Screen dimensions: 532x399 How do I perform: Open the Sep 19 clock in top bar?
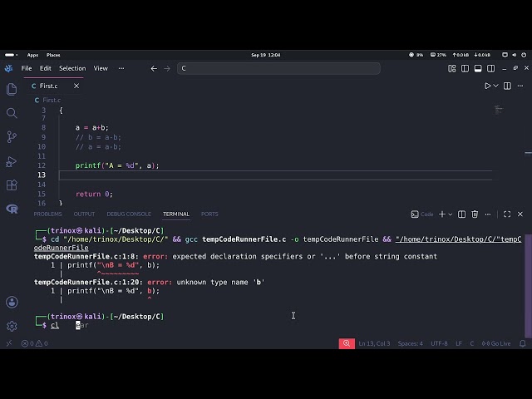266,55
